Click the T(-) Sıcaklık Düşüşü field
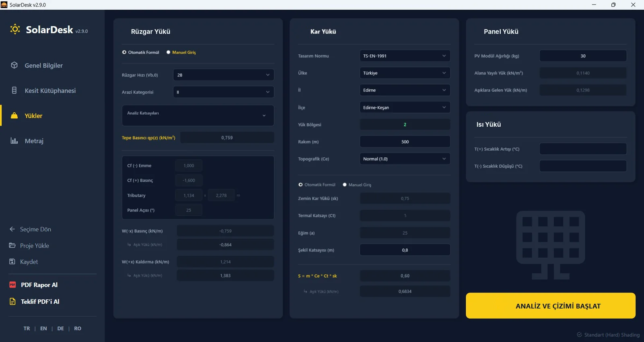This screenshot has width=644, height=342. (x=583, y=166)
